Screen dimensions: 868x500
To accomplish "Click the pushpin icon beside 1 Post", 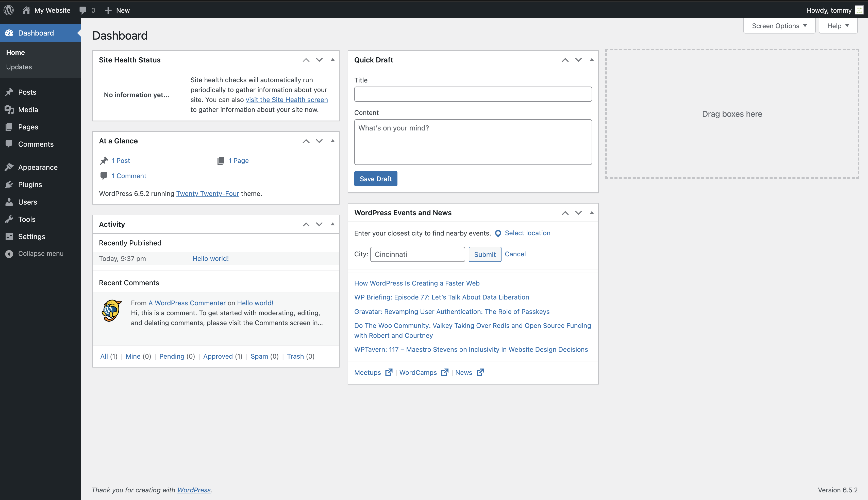I will (x=104, y=161).
